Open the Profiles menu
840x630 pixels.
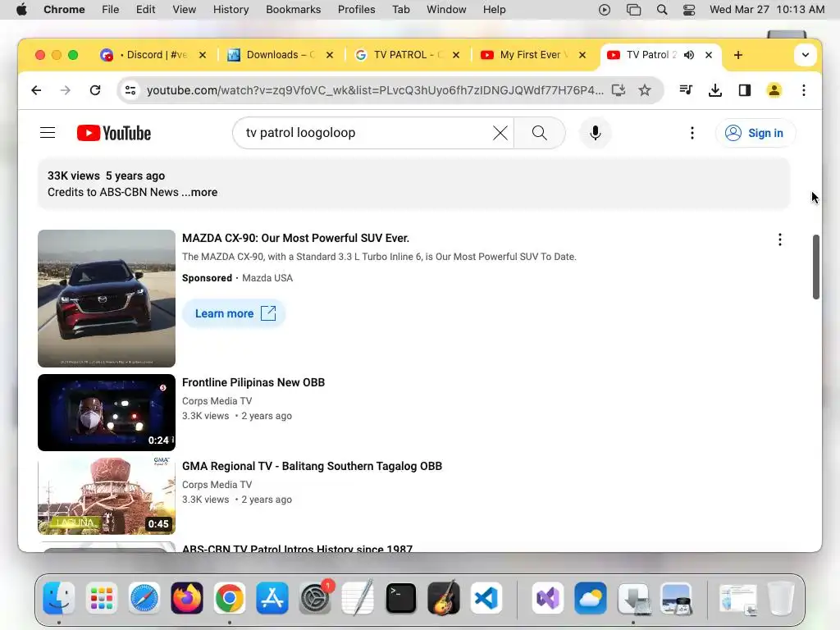(x=356, y=10)
